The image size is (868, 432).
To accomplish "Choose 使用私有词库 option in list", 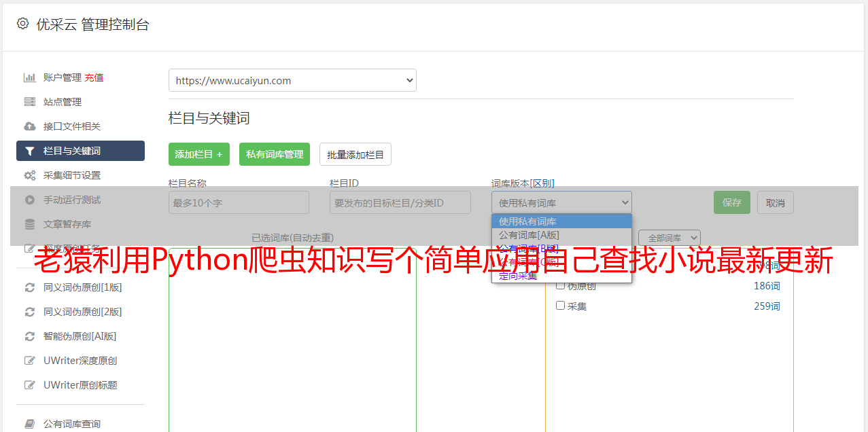I will [561, 221].
